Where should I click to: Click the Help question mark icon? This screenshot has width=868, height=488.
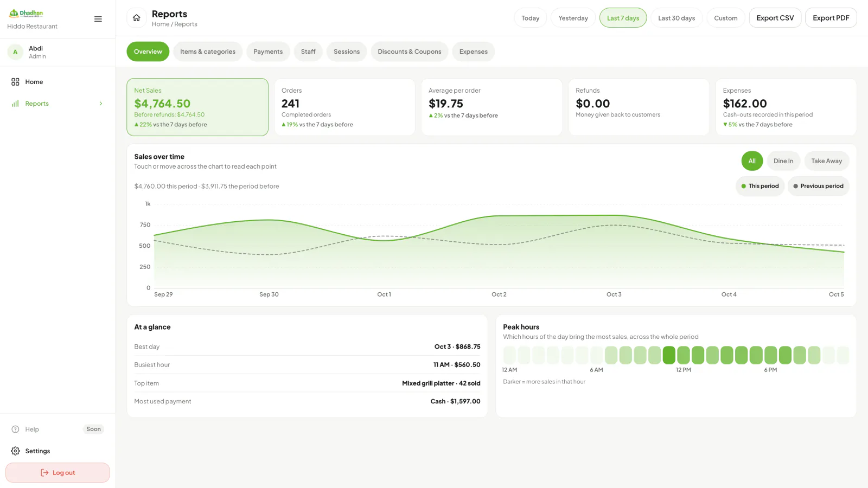point(15,429)
